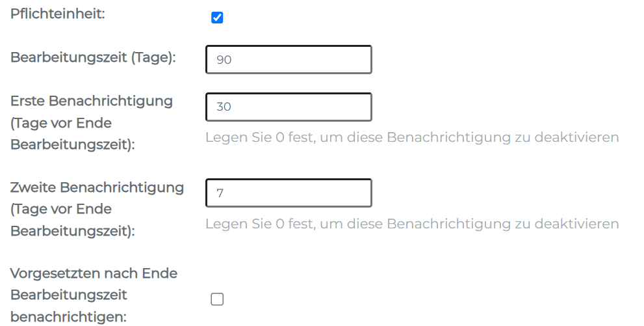Click the "Erste Benachrichtigung" label text
The height and width of the screenshot is (326, 644).
pos(92,101)
